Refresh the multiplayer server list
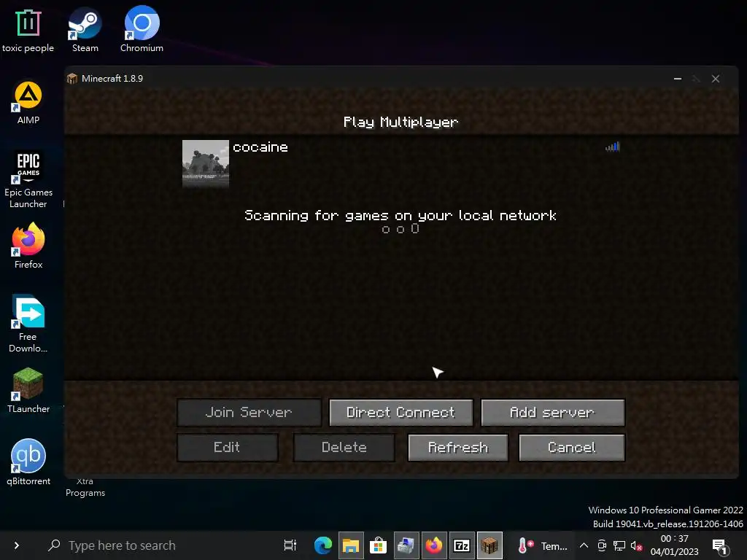Screen dimensions: 747x560 pyautogui.click(x=458, y=447)
